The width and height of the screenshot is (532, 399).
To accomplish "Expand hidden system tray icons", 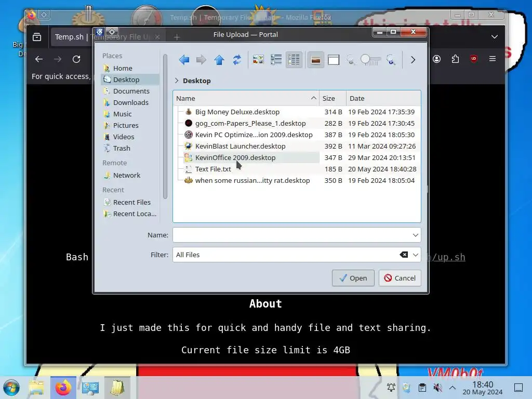I will (x=453, y=388).
